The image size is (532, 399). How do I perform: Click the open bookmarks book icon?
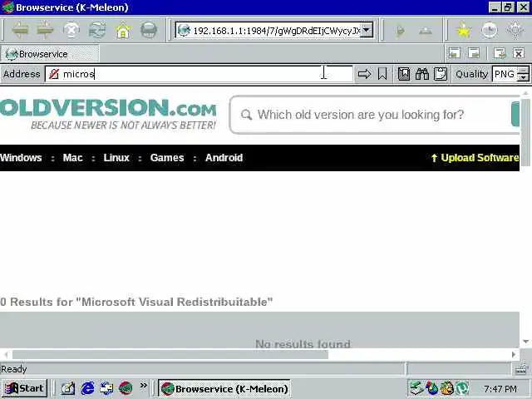click(404, 74)
